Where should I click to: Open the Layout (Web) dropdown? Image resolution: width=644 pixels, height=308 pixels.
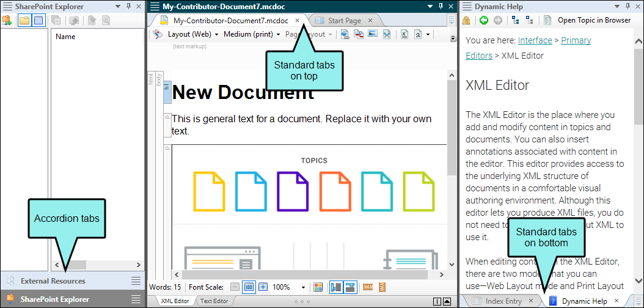192,34
